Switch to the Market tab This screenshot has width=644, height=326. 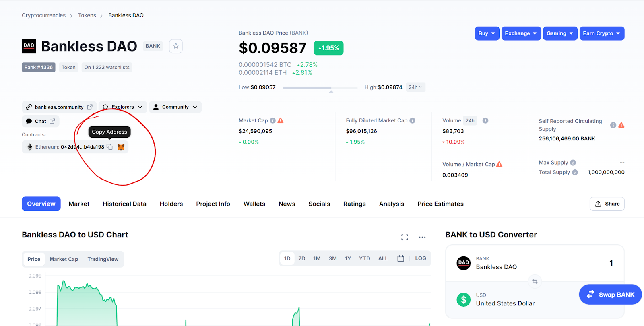[x=79, y=204]
